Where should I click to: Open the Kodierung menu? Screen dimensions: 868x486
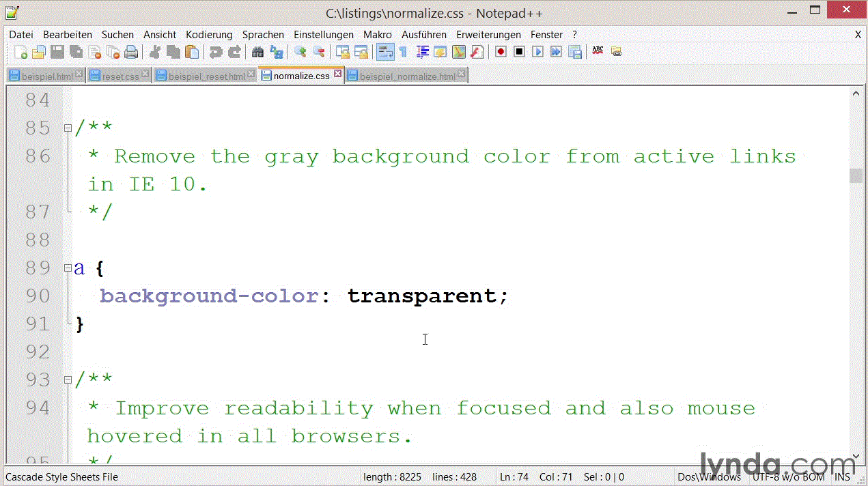pos(209,34)
